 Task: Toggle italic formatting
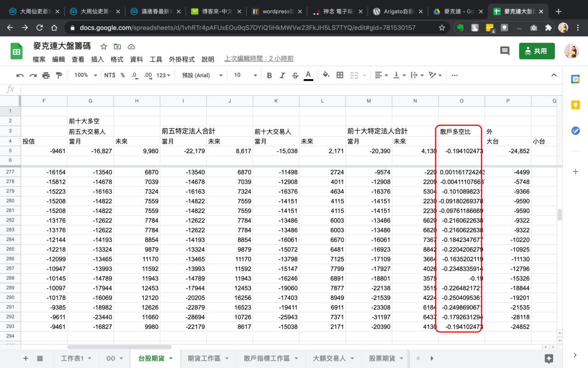[x=282, y=75]
